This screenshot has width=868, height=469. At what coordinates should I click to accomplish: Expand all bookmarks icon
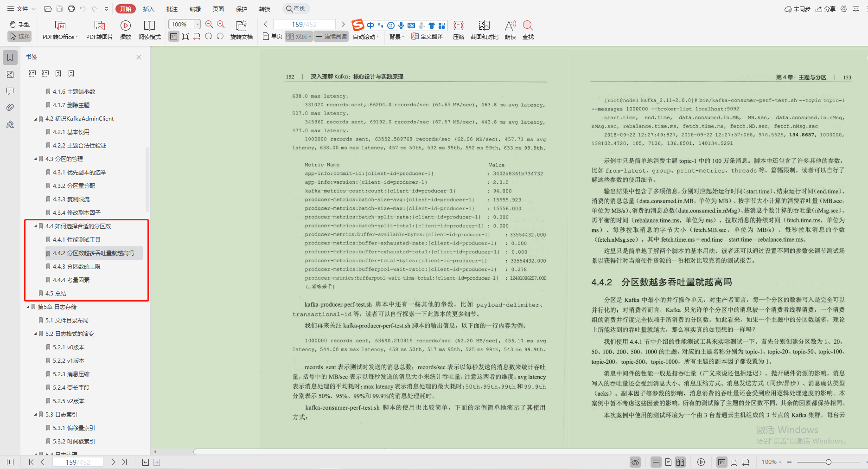[x=32, y=73]
